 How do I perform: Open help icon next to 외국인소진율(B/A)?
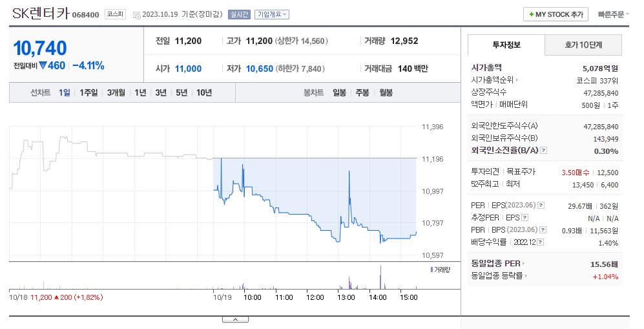click(543, 151)
